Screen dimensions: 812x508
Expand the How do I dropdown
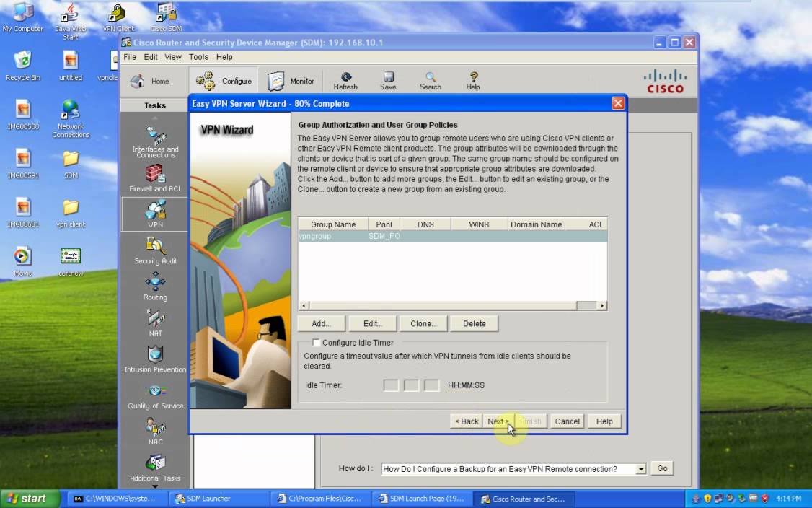click(640, 469)
